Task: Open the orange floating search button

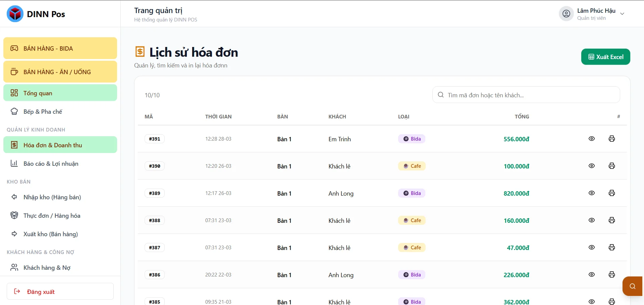Action: coord(632,286)
